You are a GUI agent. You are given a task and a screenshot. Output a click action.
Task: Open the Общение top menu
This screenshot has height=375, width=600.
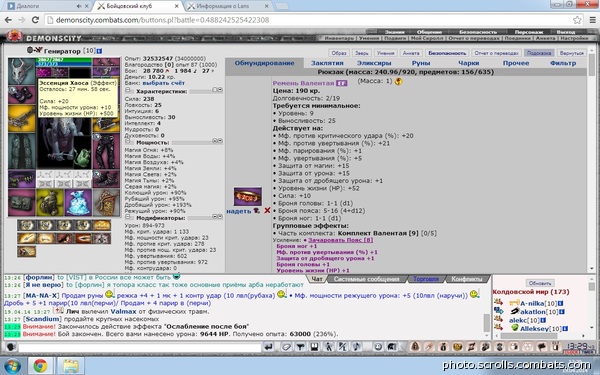tap(429, 32)
